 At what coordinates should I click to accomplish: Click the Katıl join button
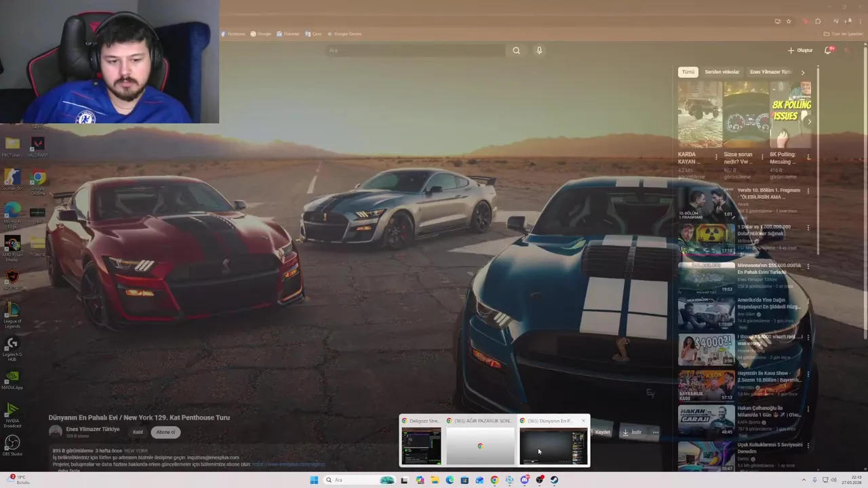pyautogui.click(x=138, y=432)
